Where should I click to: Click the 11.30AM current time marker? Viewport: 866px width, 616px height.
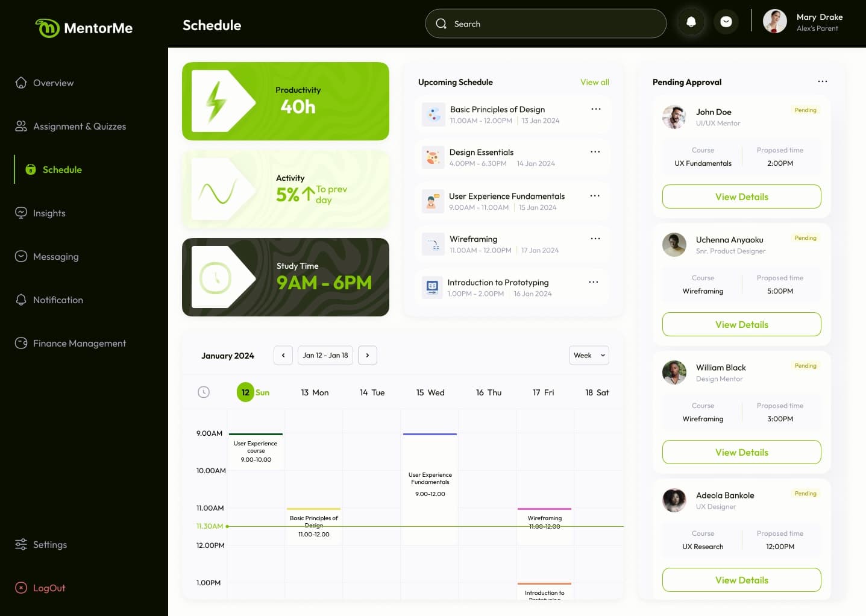coord(210,526)
